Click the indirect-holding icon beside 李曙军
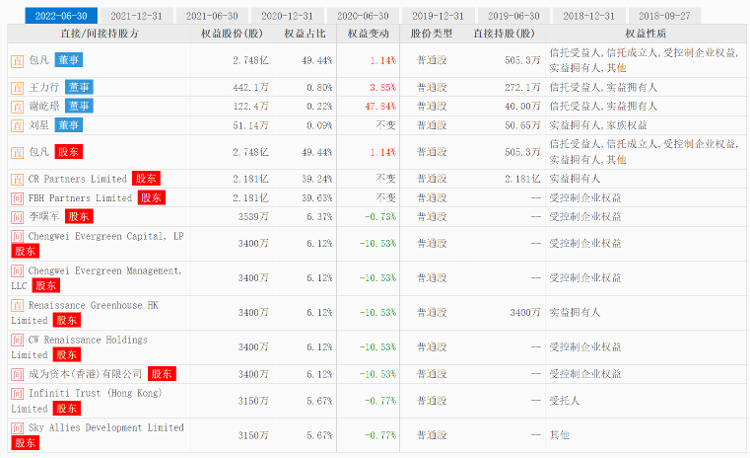 pos(17,216)
